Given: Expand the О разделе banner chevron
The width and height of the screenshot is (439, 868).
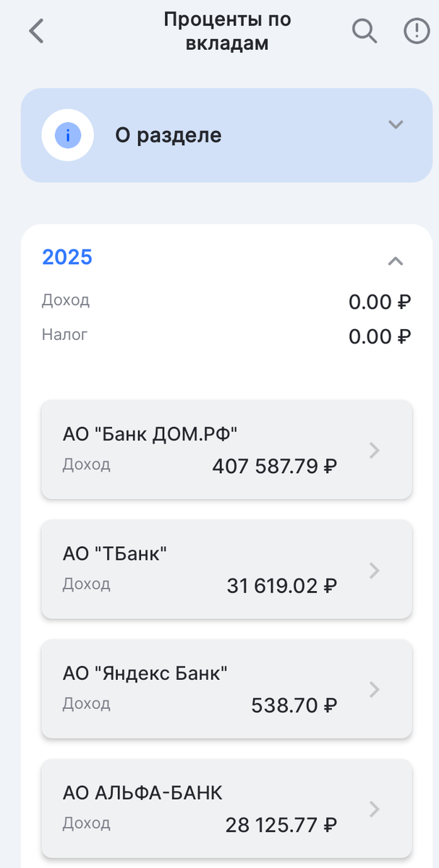Looking at the screenshot, I should tap(396, 124).
